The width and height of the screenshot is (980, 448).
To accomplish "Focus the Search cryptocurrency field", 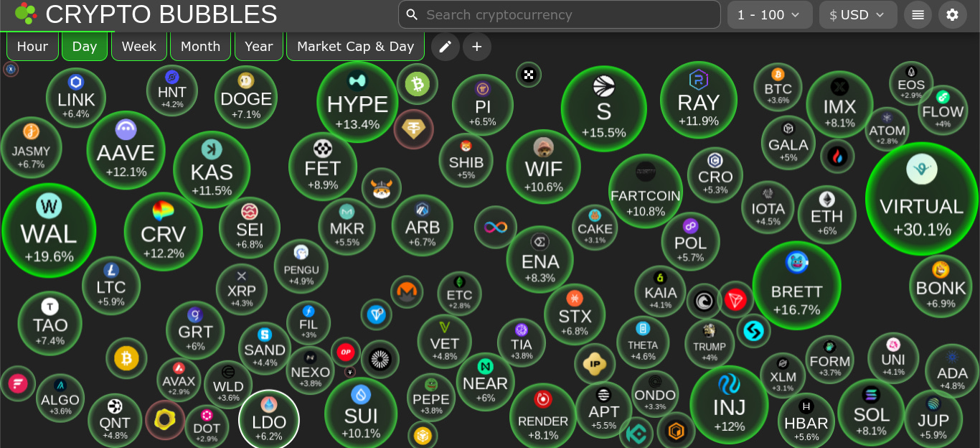I will (560, 14).
